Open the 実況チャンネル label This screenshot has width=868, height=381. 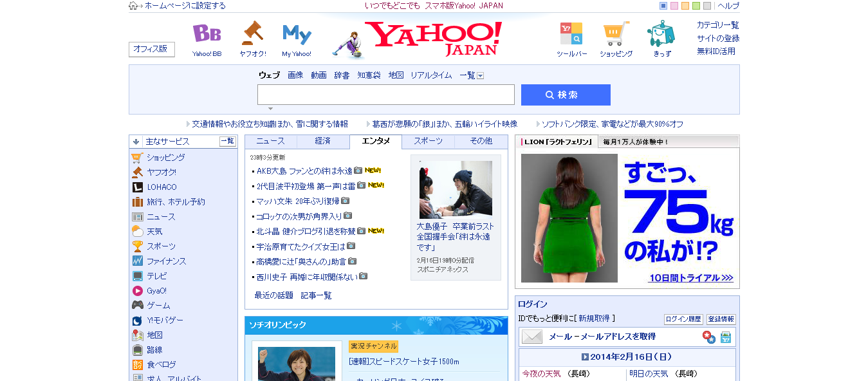(x=374, y=346)
